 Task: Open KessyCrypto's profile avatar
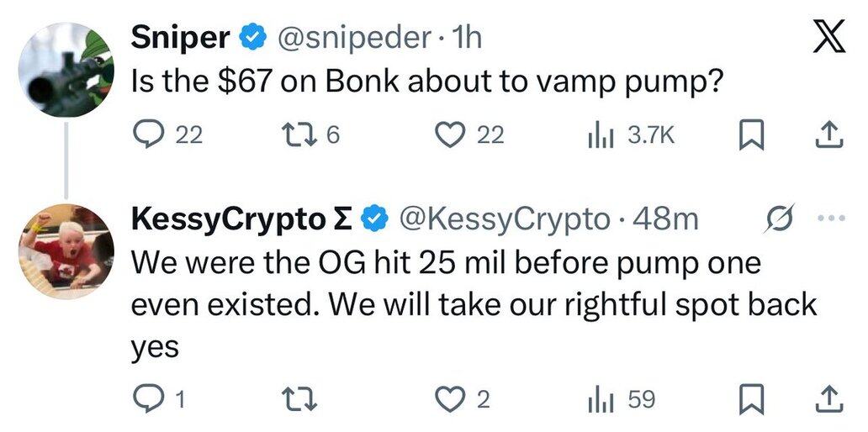point(66,251)
